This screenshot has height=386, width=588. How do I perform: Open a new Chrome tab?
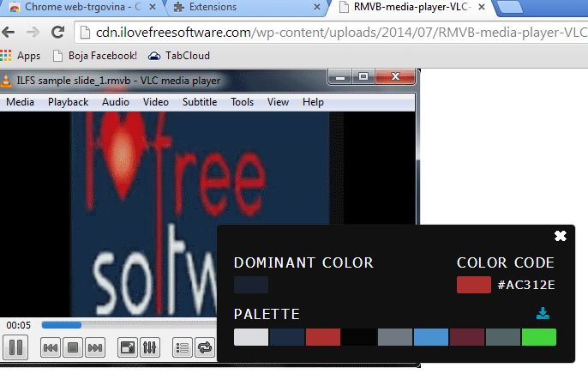(x=509, y=7)
